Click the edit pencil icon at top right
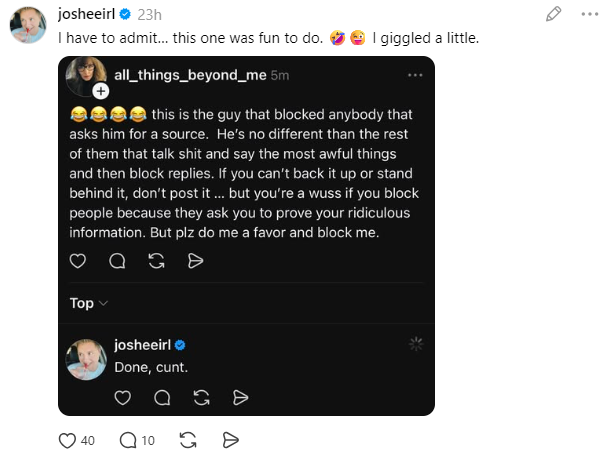 553,15
